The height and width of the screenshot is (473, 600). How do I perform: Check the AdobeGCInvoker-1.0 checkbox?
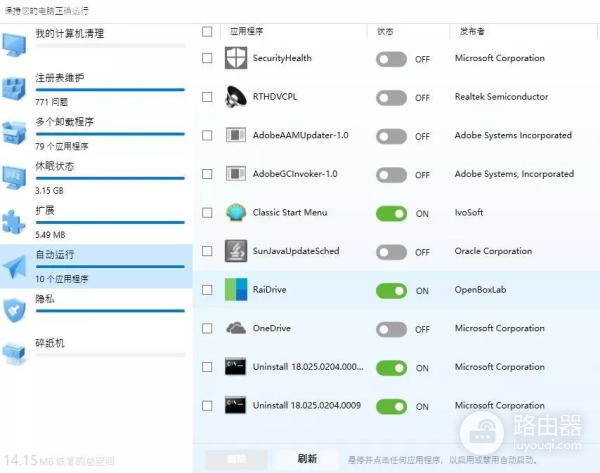pos(207,174)
